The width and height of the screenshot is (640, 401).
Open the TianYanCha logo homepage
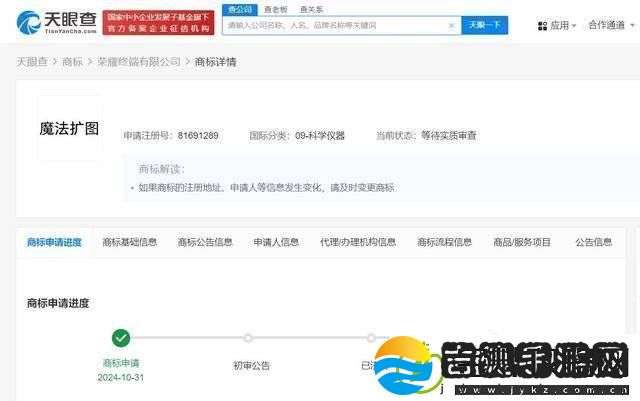pyautogui.click(x=56, y=22)
